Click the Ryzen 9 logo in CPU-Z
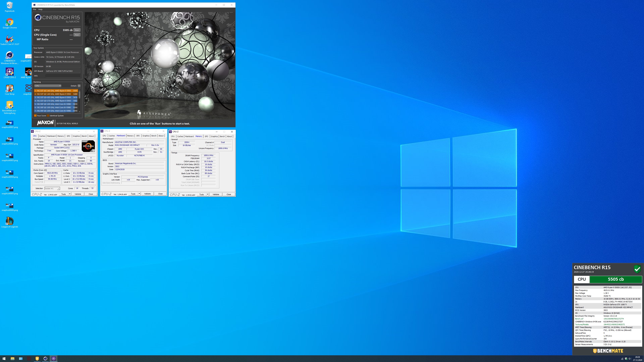The height and width of the screenshot is (362, 644). coord(88,146)
